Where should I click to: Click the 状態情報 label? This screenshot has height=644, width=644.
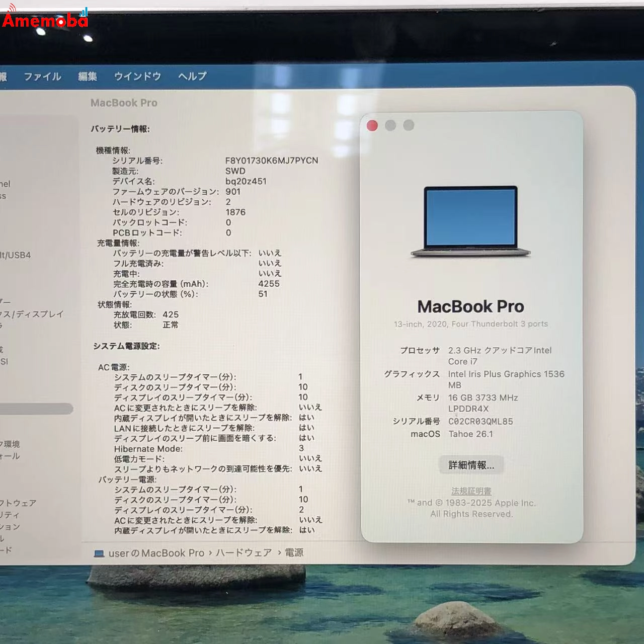click(115, 304)
